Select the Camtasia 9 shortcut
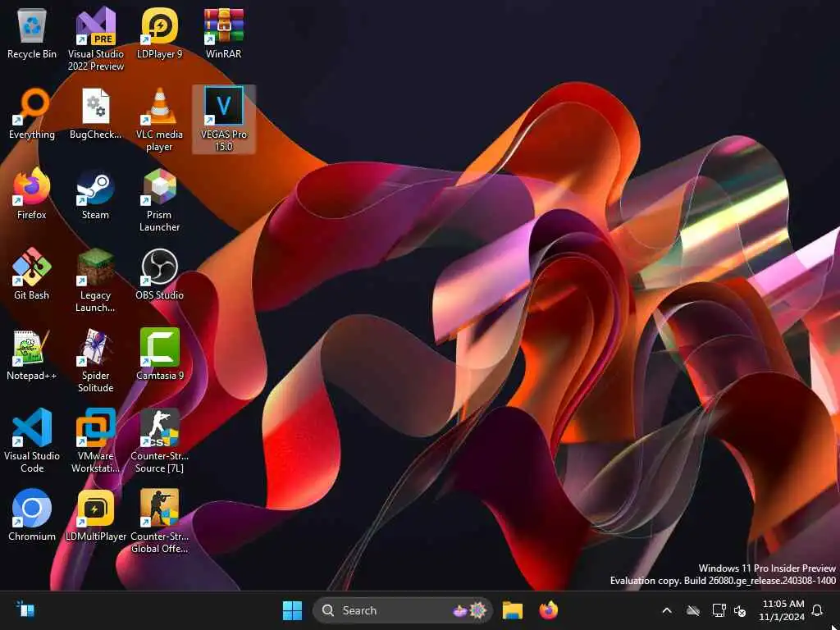This screenshot has height=630, width=840. pyautogui.click(x=159, y=354)
